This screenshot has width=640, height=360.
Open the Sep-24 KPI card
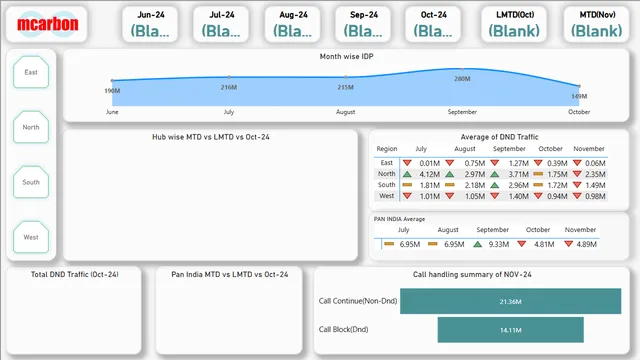[363, 24]
